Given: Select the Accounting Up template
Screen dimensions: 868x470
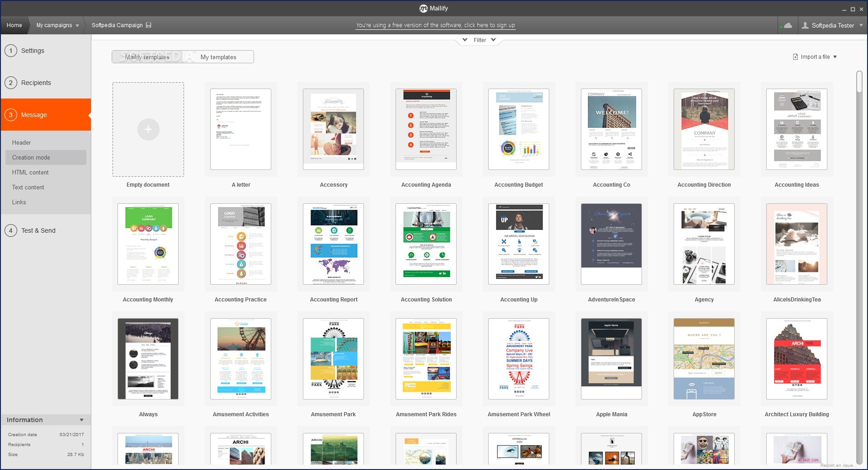Looking at the screenshot, I should click(519, 244).
